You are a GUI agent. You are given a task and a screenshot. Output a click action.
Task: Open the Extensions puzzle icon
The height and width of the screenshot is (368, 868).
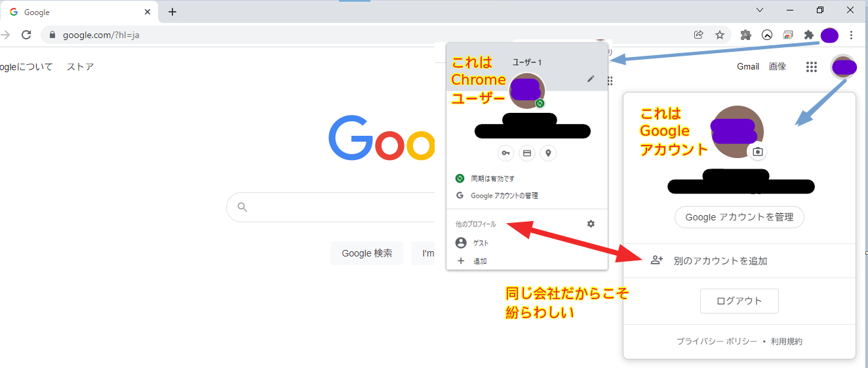click(x=808, y=35)
